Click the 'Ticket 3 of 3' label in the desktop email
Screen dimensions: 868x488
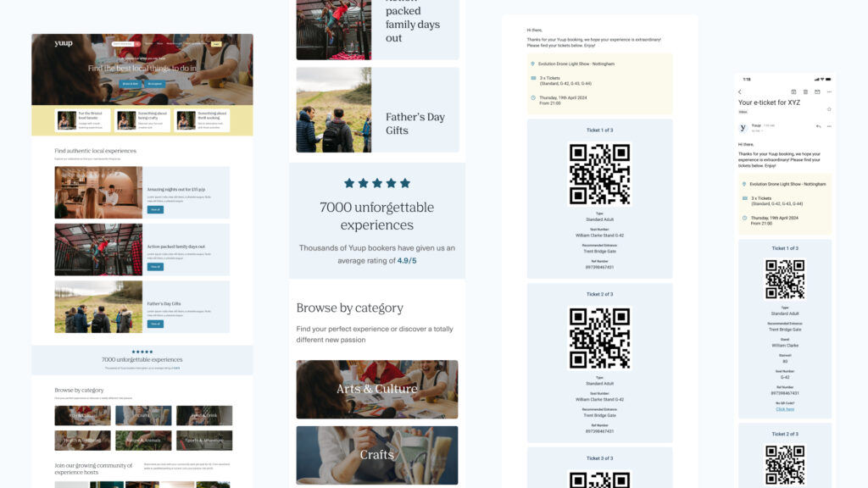click(599, 458)
